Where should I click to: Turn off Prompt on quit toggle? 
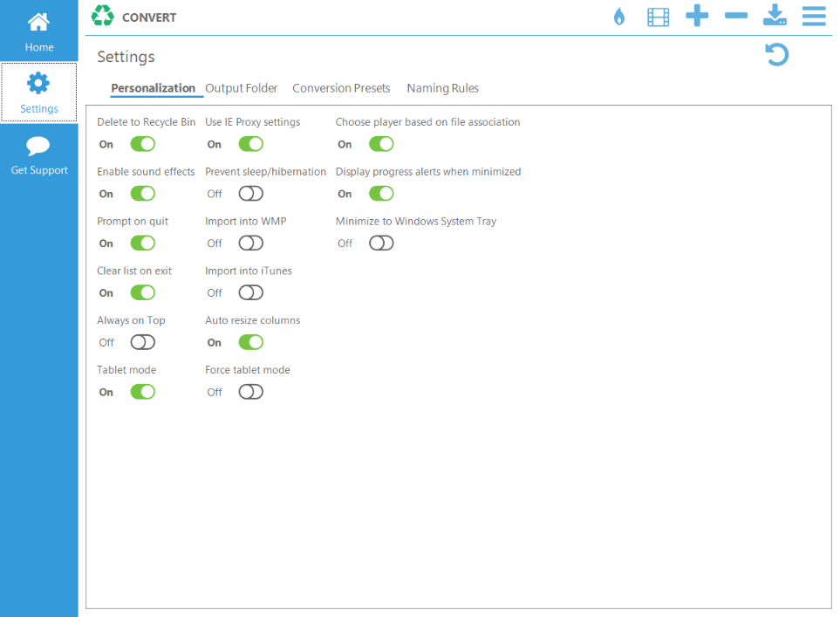tap(143, 243)
